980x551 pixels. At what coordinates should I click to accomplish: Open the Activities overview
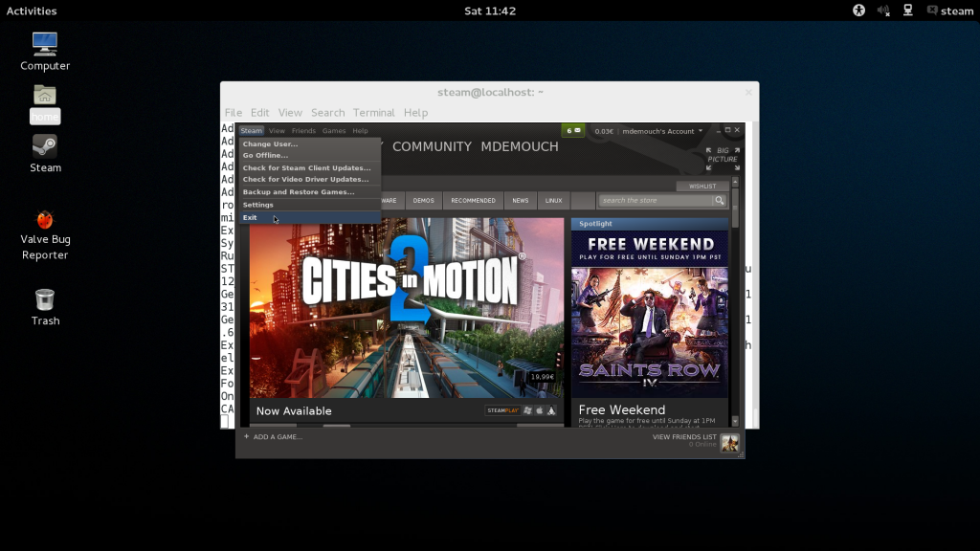click(32, 11)
